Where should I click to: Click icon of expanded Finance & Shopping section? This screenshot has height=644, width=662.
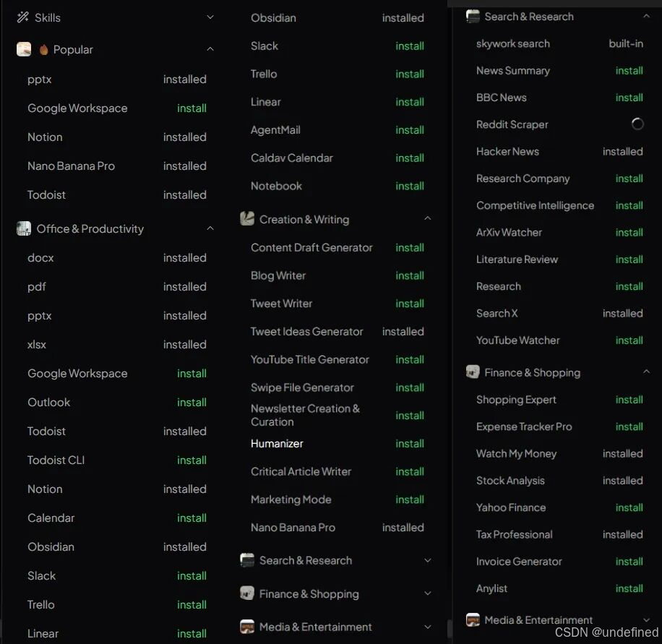(473, 372)
